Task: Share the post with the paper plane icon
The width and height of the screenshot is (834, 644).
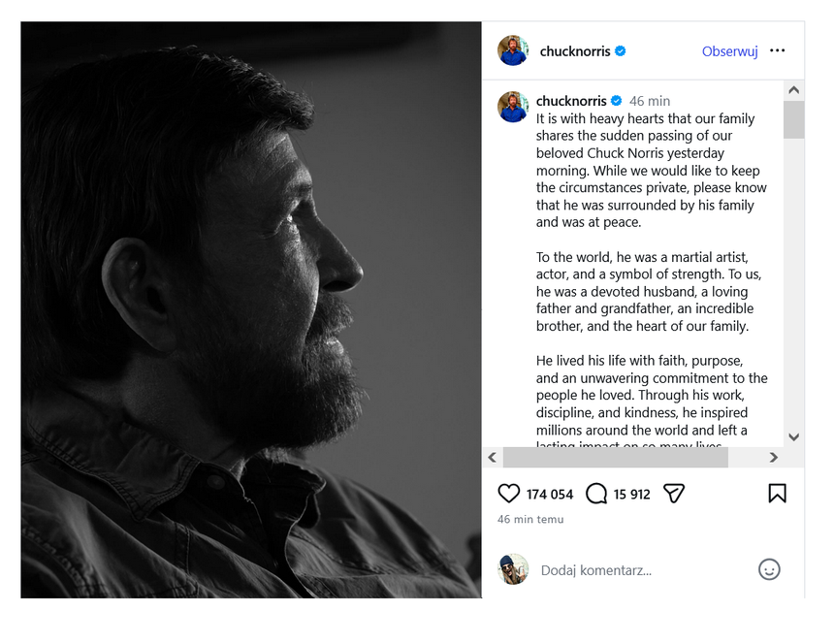Action: (x=674, y=494)
